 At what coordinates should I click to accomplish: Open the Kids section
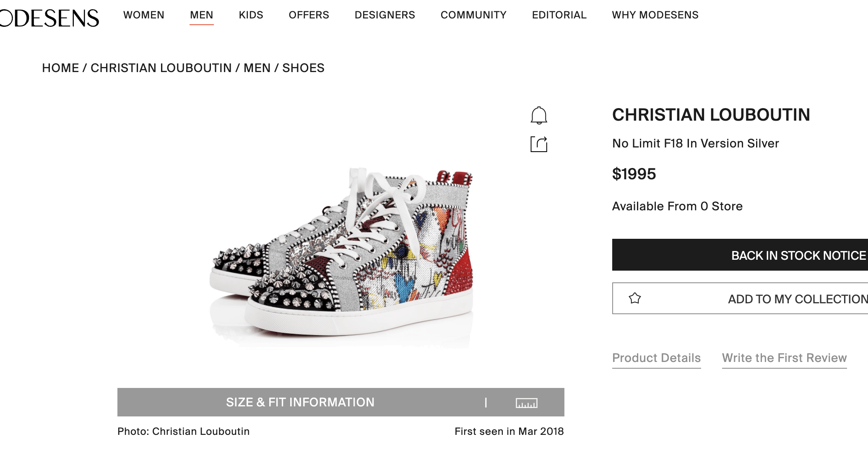point(251,15)
